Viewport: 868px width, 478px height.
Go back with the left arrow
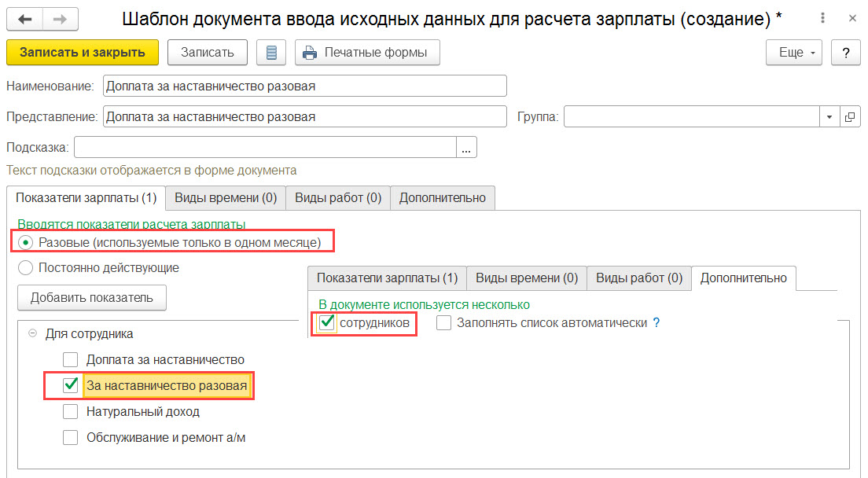point(24,20)
